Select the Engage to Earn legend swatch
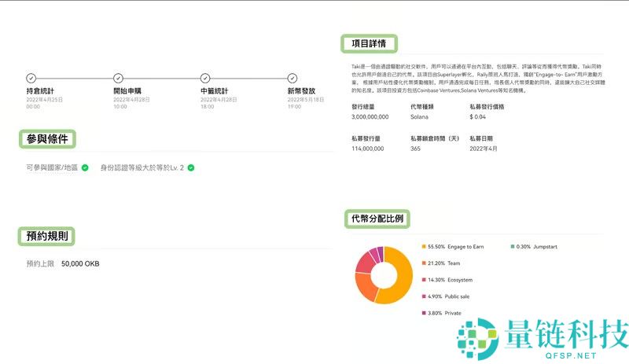Image resolution: width=629 pixels, height=364 pixels. pos(424,246)
